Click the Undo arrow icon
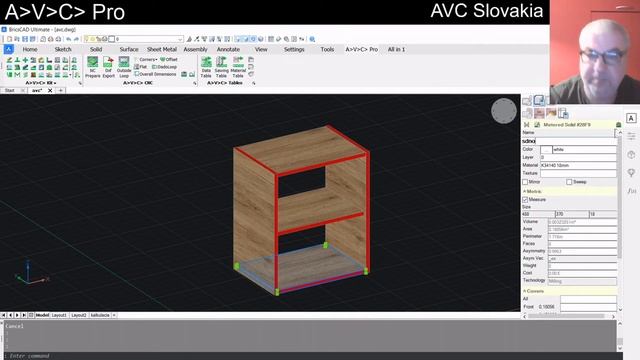This screenshot has height=360, width=640. click(x=69, y=39)
